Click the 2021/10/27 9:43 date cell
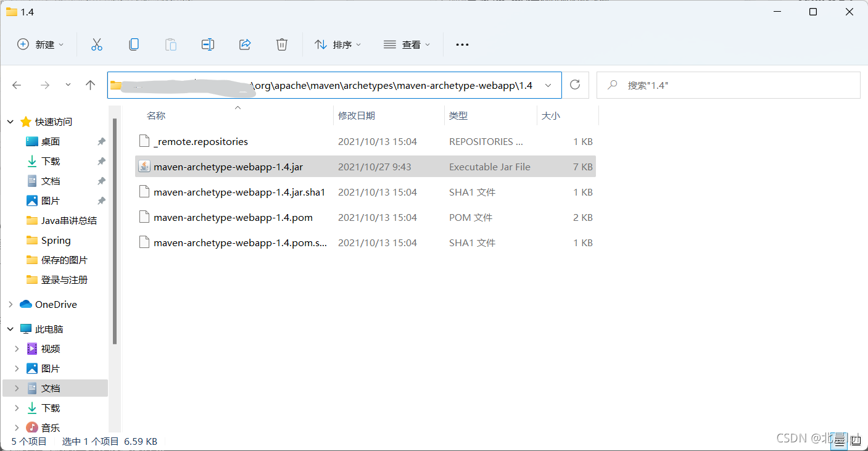 click(374, 167)
